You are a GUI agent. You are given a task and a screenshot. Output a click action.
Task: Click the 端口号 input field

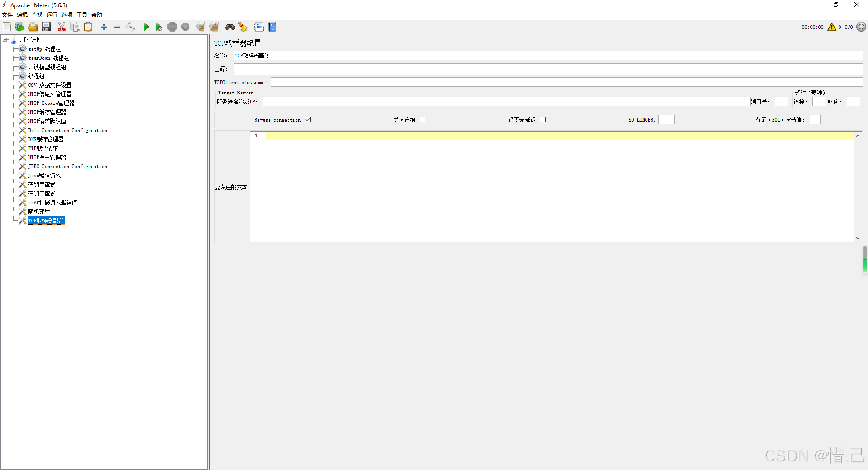pyautogui.click(x=781, y=102)
